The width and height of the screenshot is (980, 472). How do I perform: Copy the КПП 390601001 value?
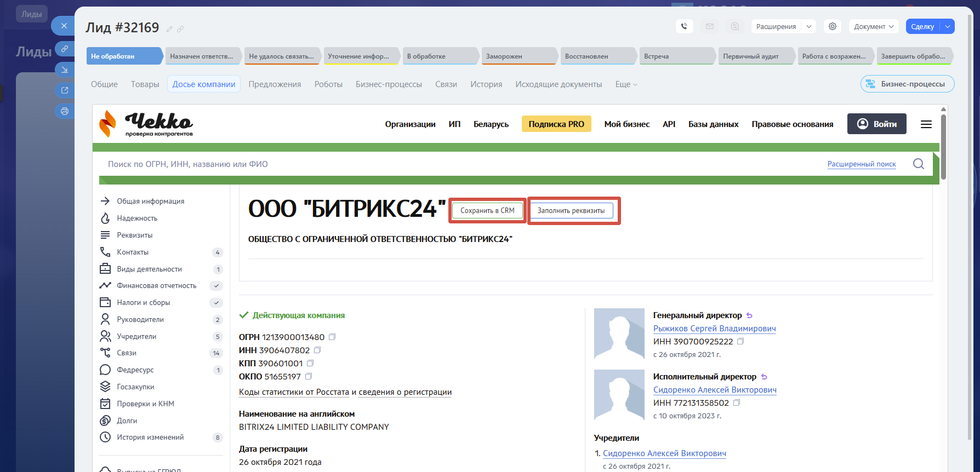click(x=310, y=364)
